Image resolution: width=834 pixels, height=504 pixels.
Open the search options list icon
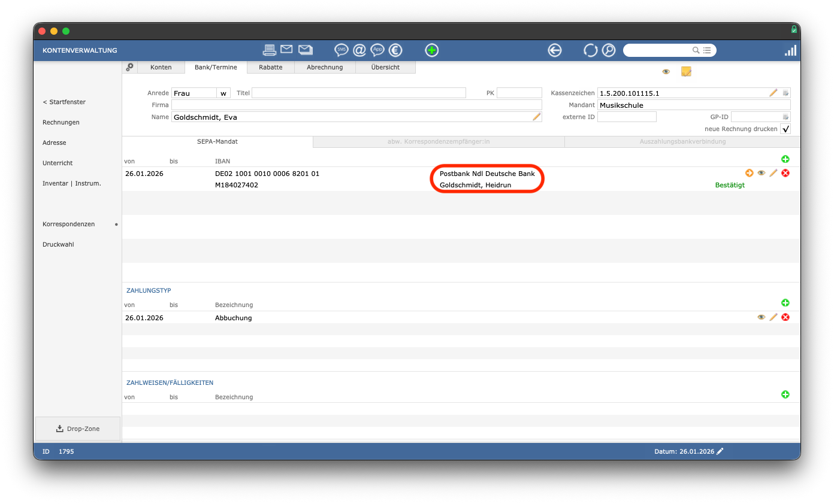coord(708,50)
